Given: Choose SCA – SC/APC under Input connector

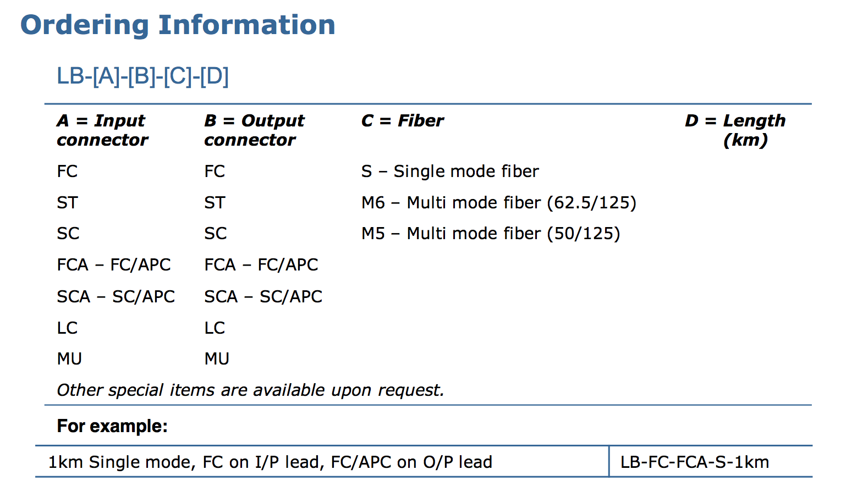Looking at the screenshot, I should (x=116, y=296).
